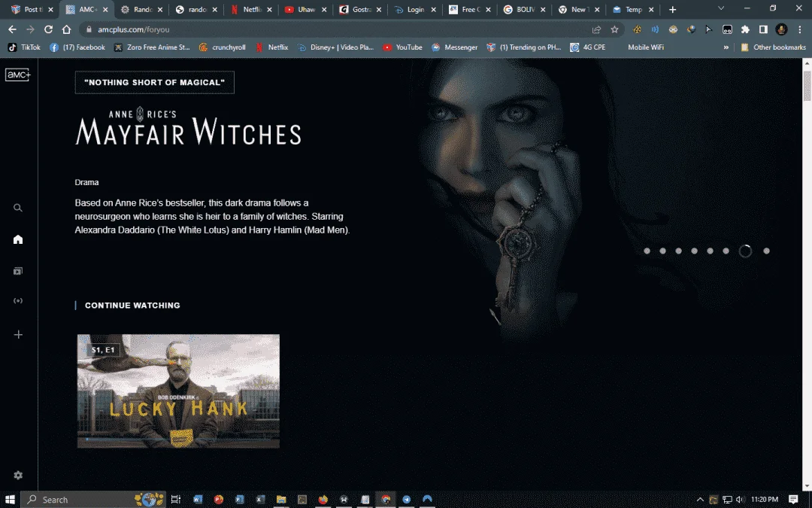Click the active loading-ring carousel indicator
This screenshot has height=508, width=812.
pos(745,251)
